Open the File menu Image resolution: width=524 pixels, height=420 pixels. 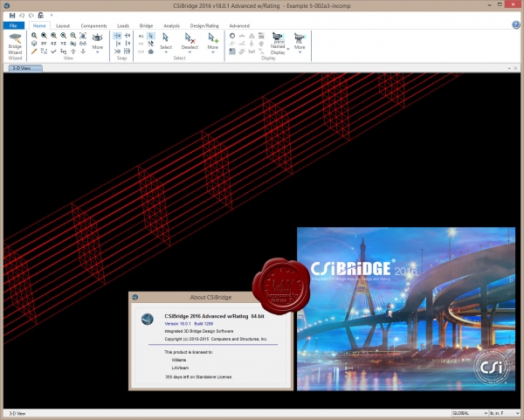[13, 25]
